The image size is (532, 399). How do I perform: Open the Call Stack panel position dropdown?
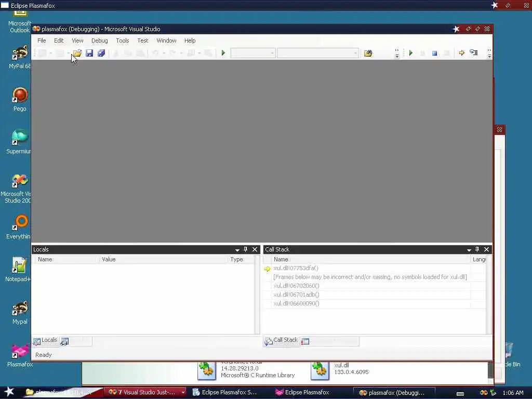coord(469,250)
